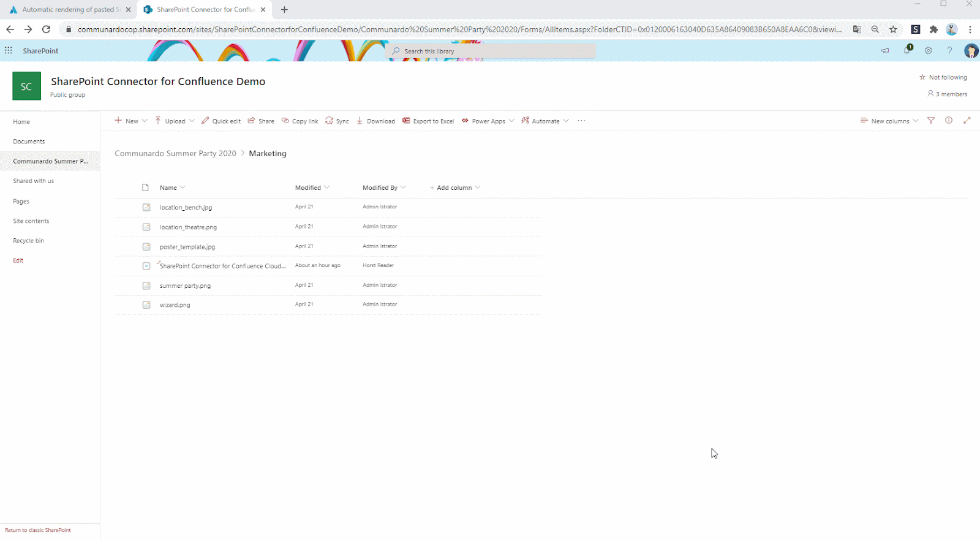Open Modified By column menu
980x541 pixels.
point(384,187)
